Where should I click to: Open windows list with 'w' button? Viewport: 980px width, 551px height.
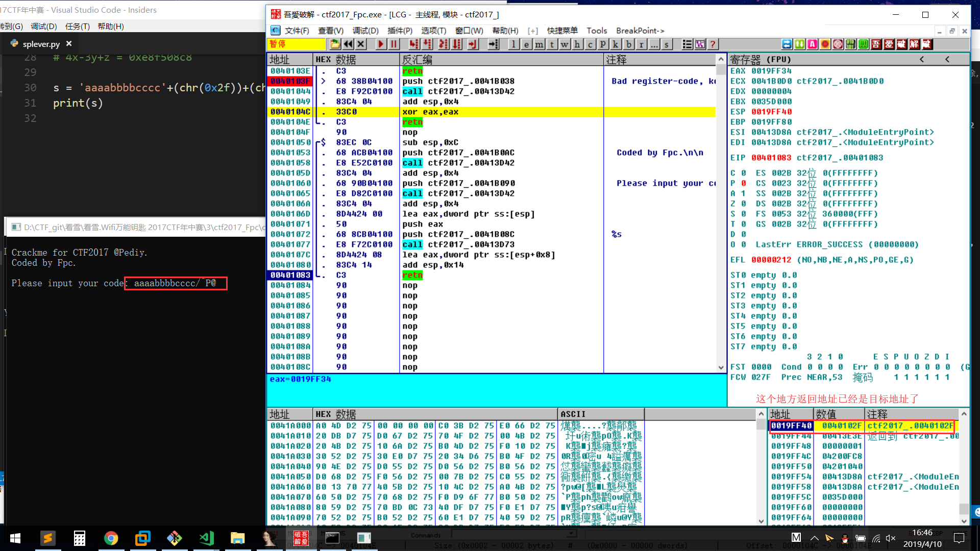point(565,44)
